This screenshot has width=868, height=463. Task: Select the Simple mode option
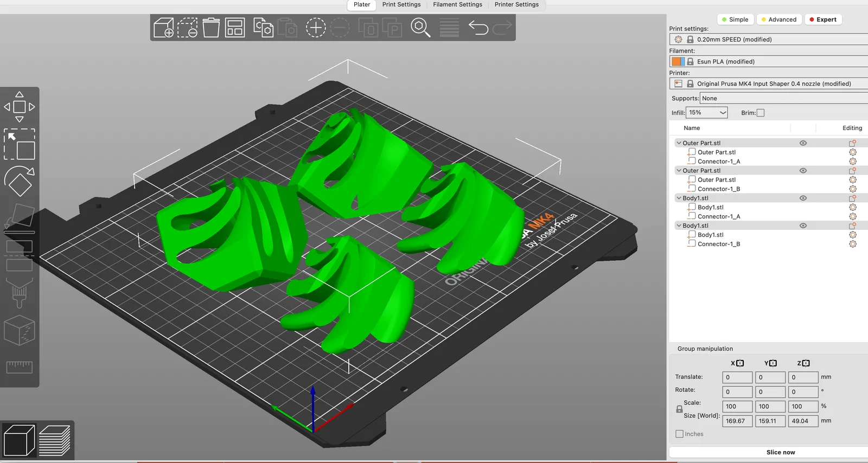tap(735, 20)
